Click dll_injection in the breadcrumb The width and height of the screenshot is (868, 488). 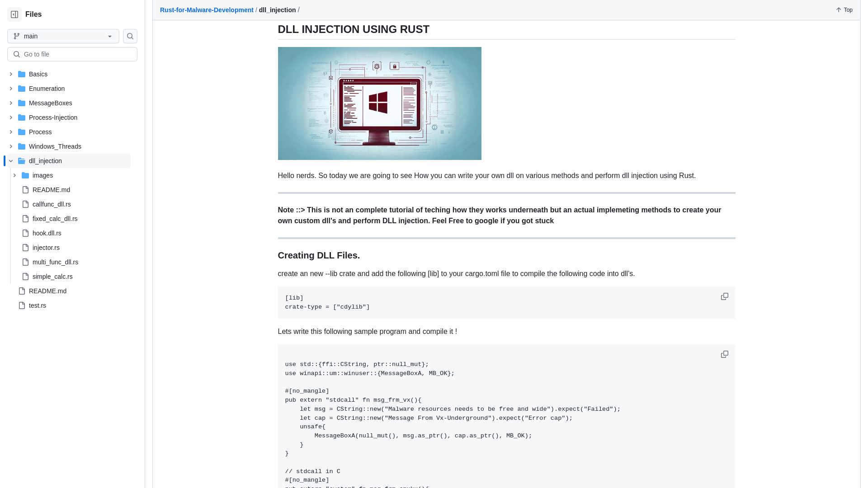(x=277, y=10)
